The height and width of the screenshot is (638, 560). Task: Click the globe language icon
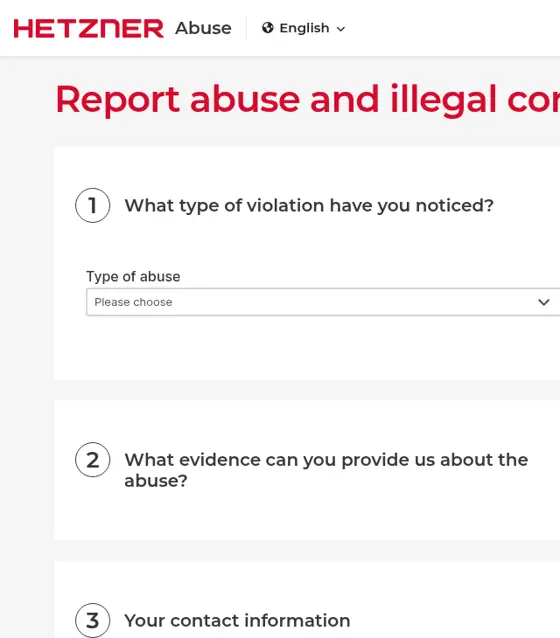click(268, 28)
